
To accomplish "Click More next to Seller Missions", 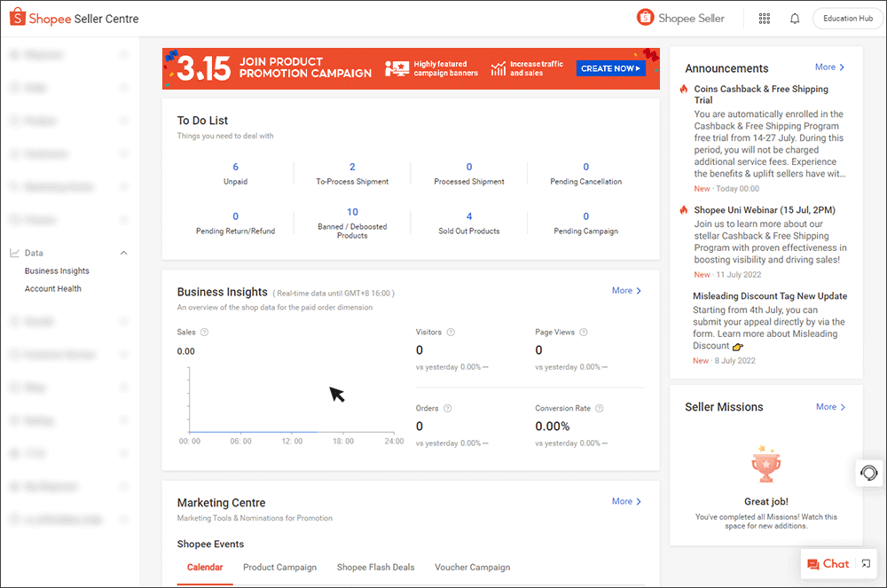I will [x=831, y=407].
